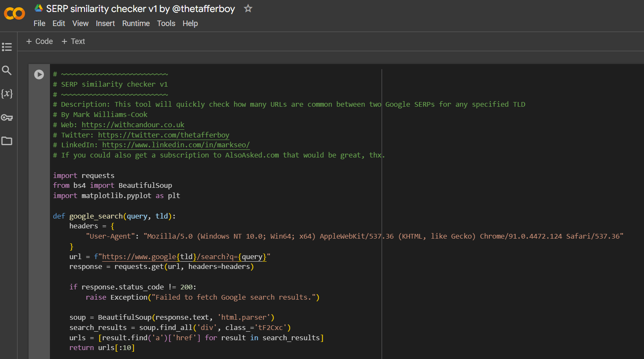
Task: Click the raise Exception line
Action: 203,297
